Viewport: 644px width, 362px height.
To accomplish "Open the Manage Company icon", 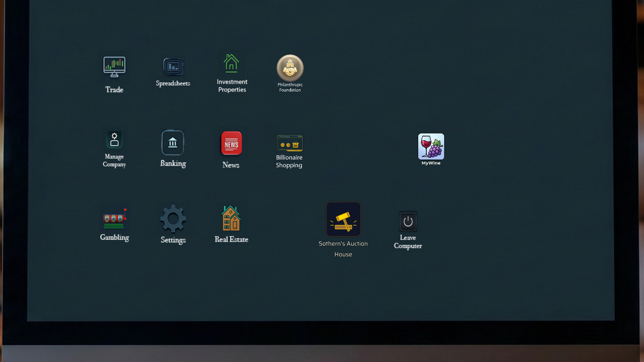I will [114, 139].
